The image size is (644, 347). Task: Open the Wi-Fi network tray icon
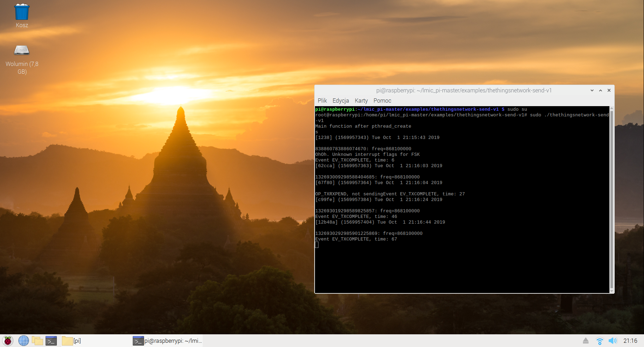coord(600,341)
